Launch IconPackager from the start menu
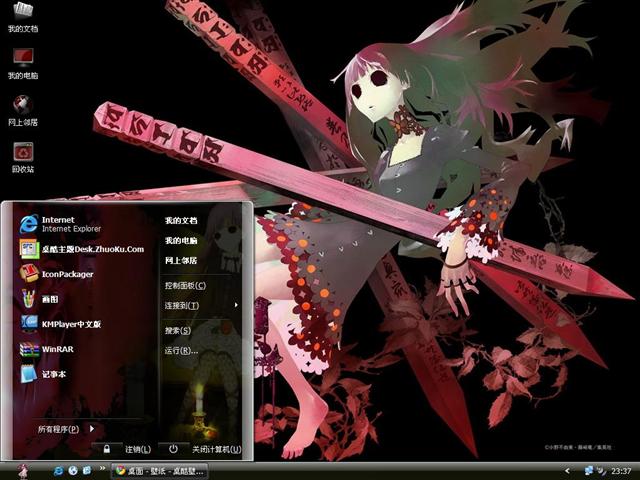640x480 pixels. pyautogui.click(x=57, y=274)
